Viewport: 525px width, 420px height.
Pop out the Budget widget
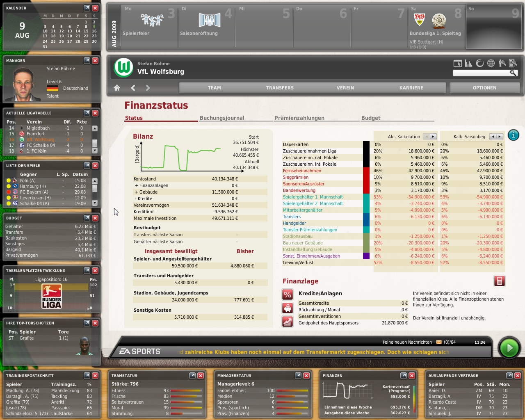87,218
